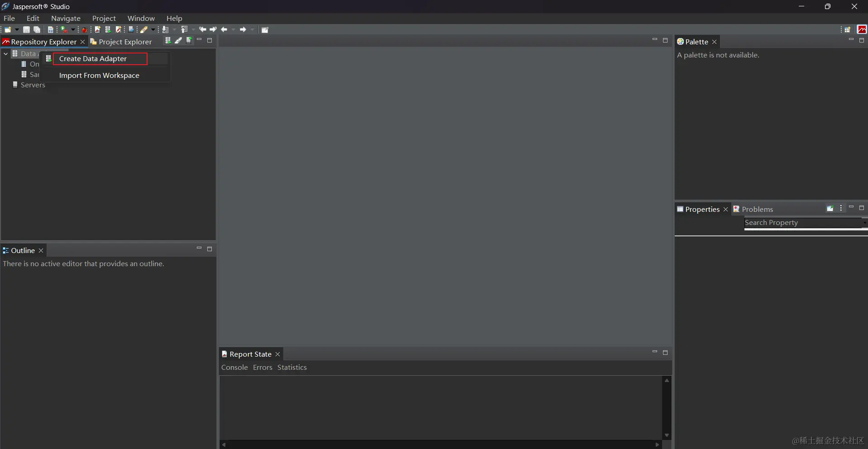
Task: Collapse the Data Adapters tree node
Action: [5, 53]
